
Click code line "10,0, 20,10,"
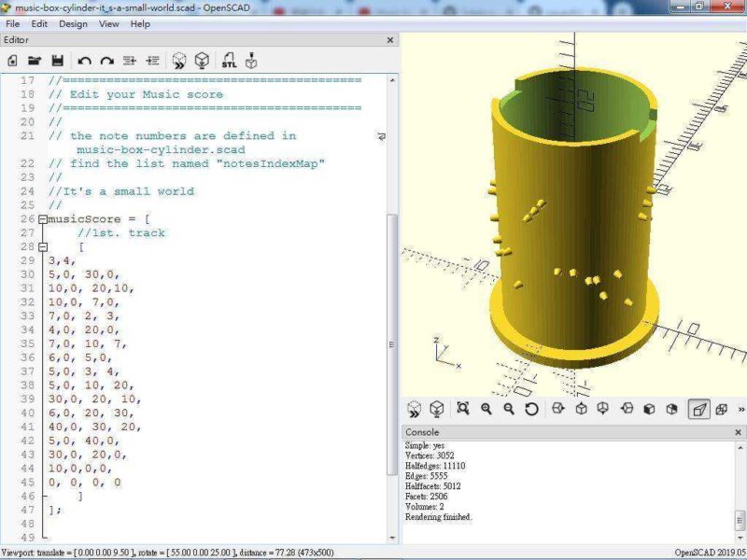click(x=91, y=288)
